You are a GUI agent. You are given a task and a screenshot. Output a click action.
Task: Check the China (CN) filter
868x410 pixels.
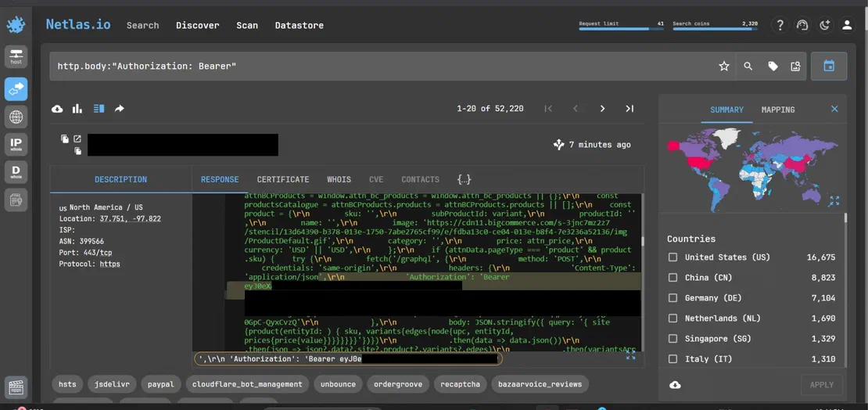(673, 278)
